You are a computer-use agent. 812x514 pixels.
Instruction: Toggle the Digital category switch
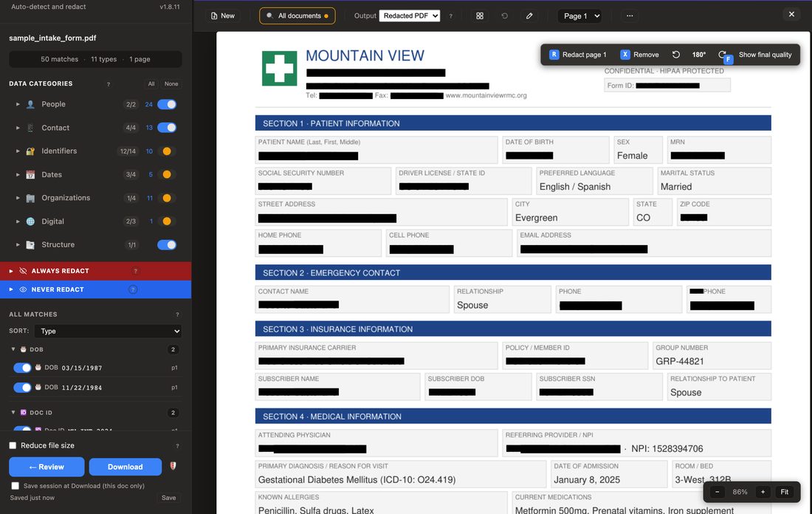click(x=167, y=222)
